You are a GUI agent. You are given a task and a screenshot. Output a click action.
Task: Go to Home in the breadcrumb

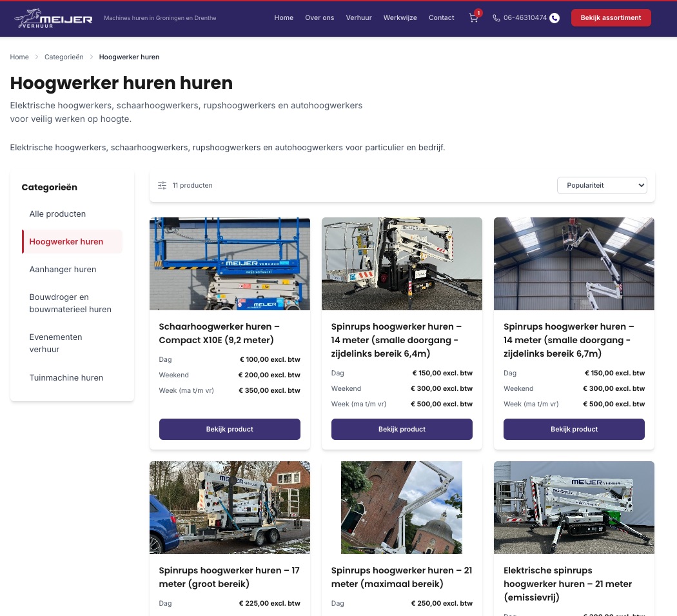tap(19, 57)
